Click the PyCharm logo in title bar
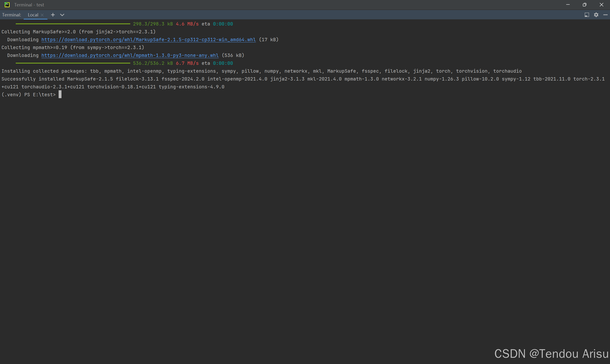 [x=7, y=5]
